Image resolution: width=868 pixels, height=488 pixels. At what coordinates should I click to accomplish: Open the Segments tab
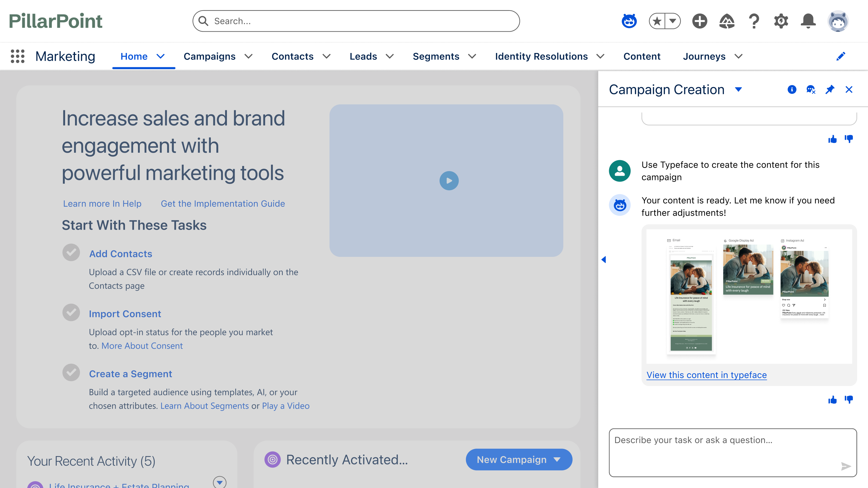(436, 56)
